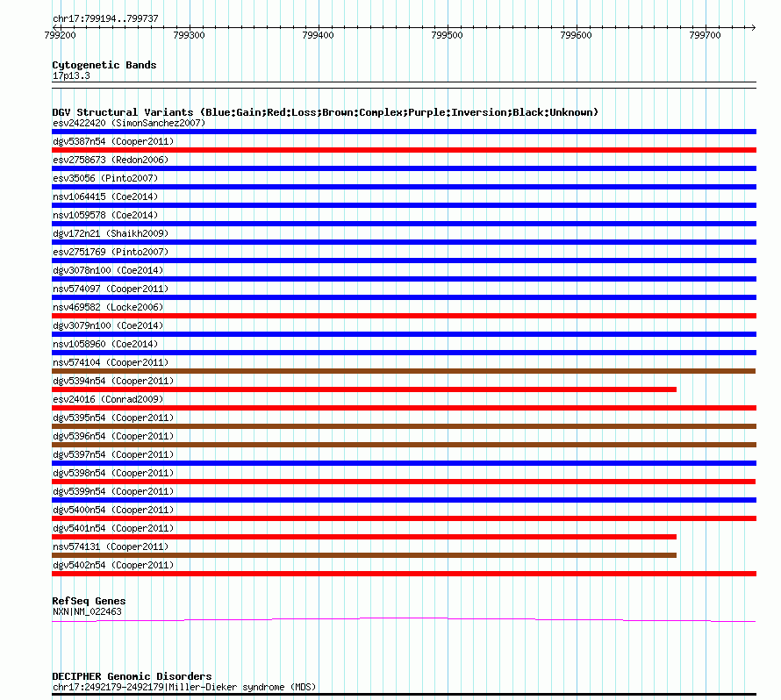Click the right arrow of the ruler

(753, 27)
